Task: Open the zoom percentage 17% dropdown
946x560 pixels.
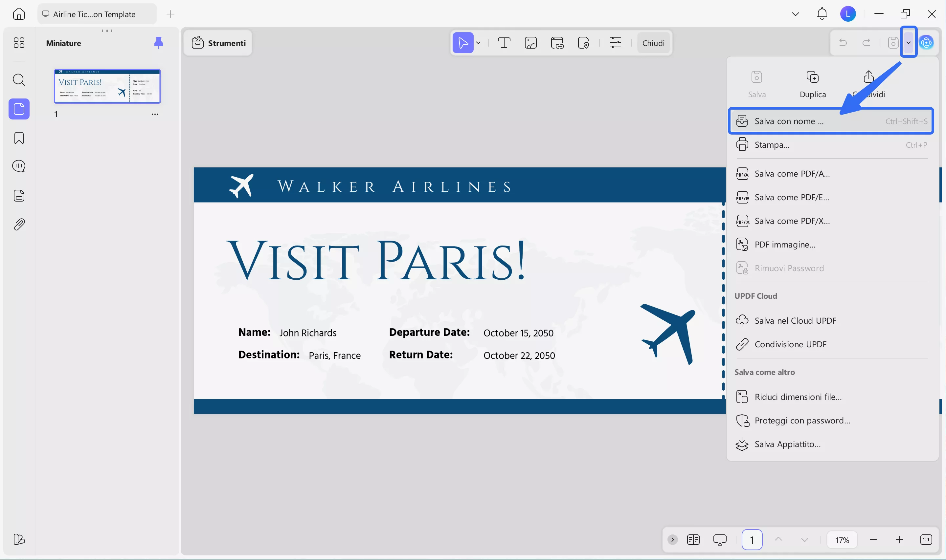Action: click(842, 540)
